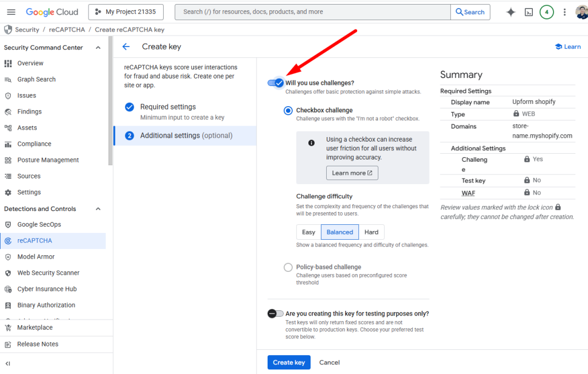Select the Policy-based challenge radio button
The image size is (588, 374).
(288, 267)
